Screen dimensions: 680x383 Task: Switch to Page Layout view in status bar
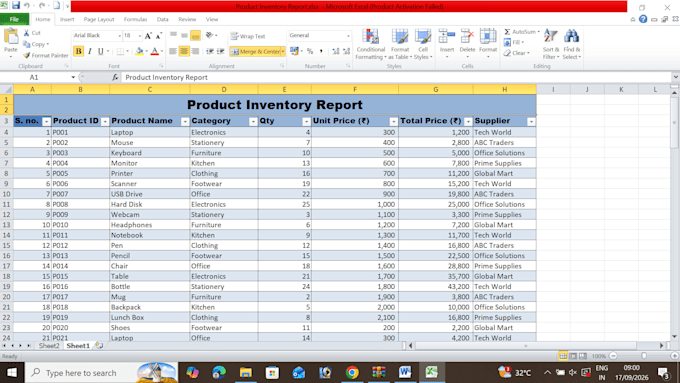point(573,356)
